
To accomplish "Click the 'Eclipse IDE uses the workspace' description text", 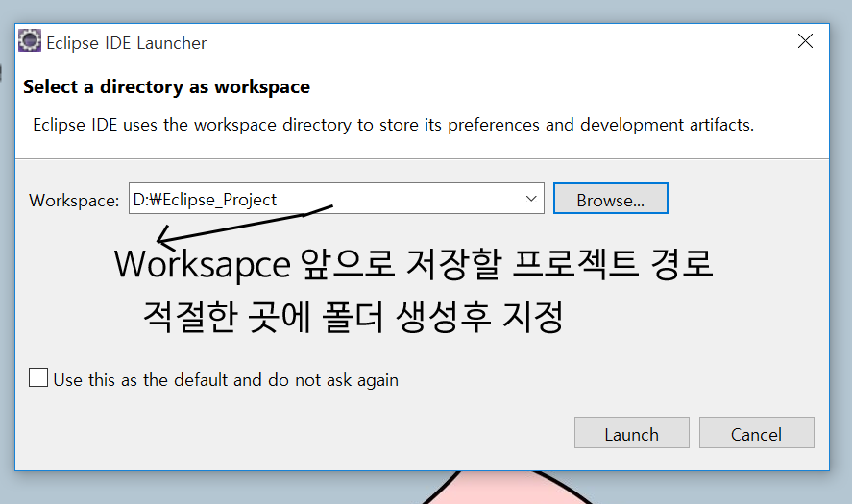I will point(393,125).
